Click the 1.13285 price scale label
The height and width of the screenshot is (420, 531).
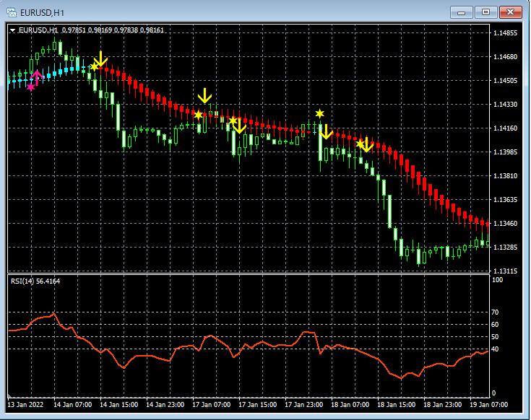coord(505,248)
